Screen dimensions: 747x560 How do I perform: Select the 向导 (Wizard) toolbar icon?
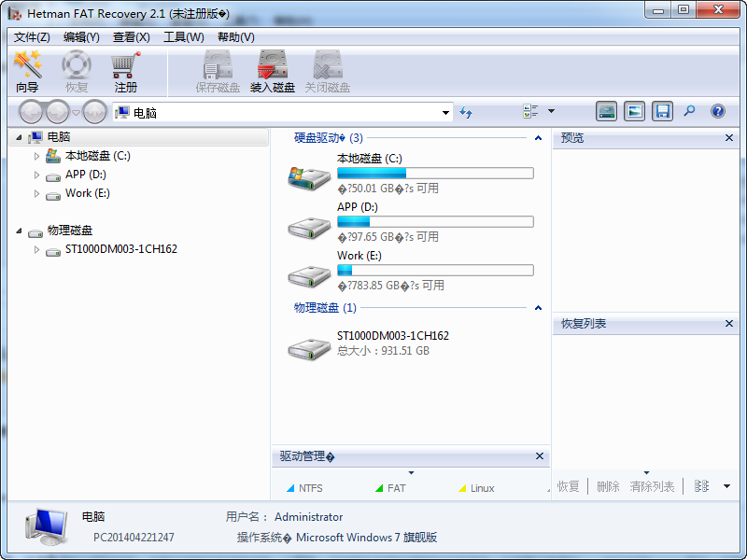click(x=29, y=68)
